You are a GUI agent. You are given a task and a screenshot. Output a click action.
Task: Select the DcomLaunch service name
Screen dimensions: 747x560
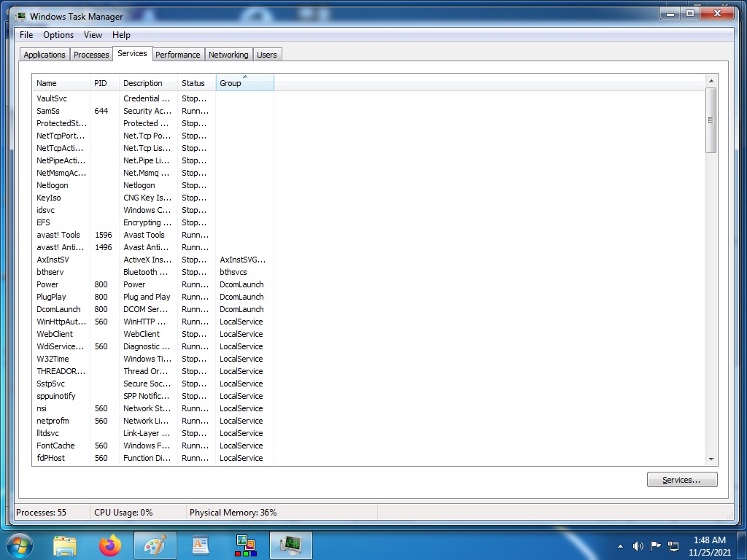pyautogui.click(x=58, y=309)
